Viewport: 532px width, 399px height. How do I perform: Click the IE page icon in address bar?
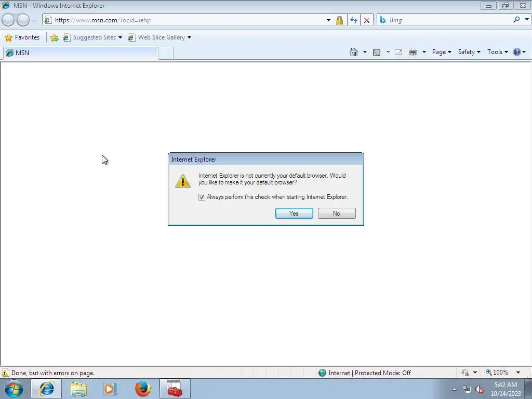48,20
